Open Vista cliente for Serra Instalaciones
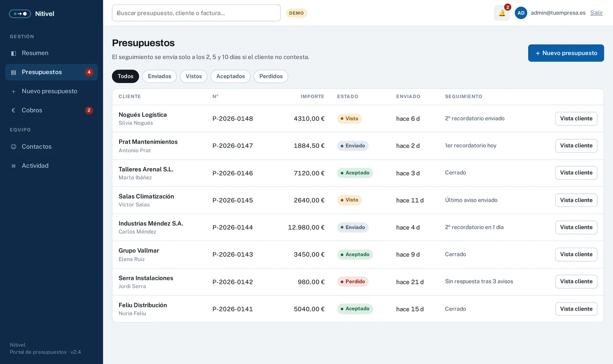 tap(576, 282)
